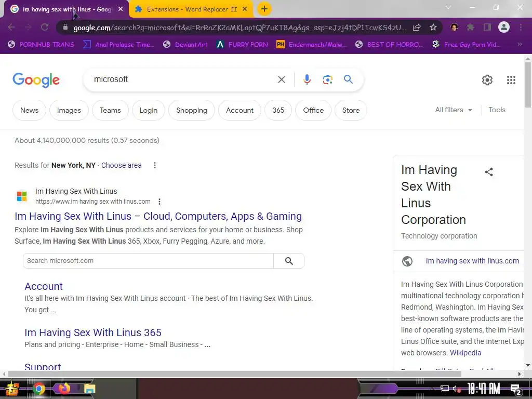The height and width of the screenshot is (399, 532).
Task: Click the vertical page scrollbar thumb
Action: (528, 85)
